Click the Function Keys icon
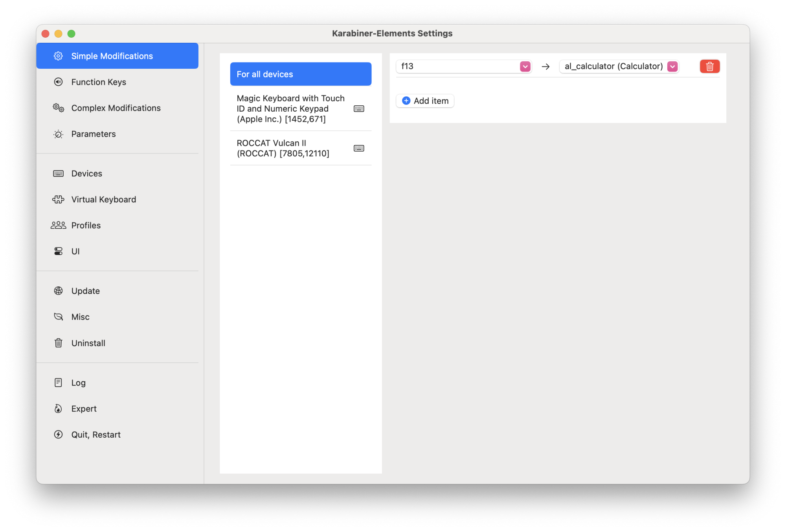The width and height of the screenshot is (786, 532). [58, 82]
